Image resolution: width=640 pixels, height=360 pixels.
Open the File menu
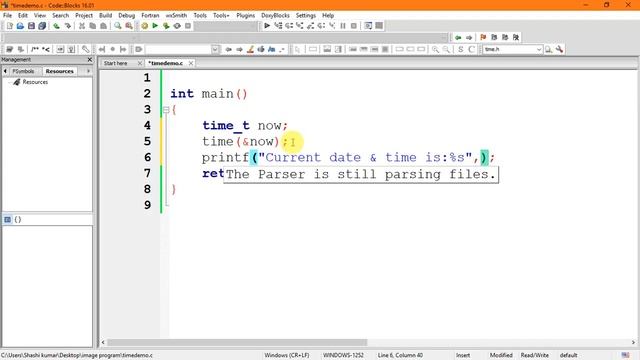pyautogui.click(x=7, y=15)
